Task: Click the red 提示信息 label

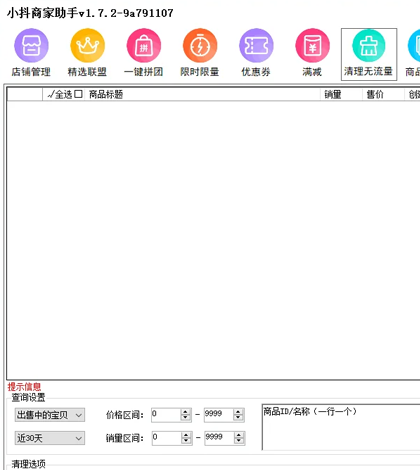Action: tap(24, 387)
